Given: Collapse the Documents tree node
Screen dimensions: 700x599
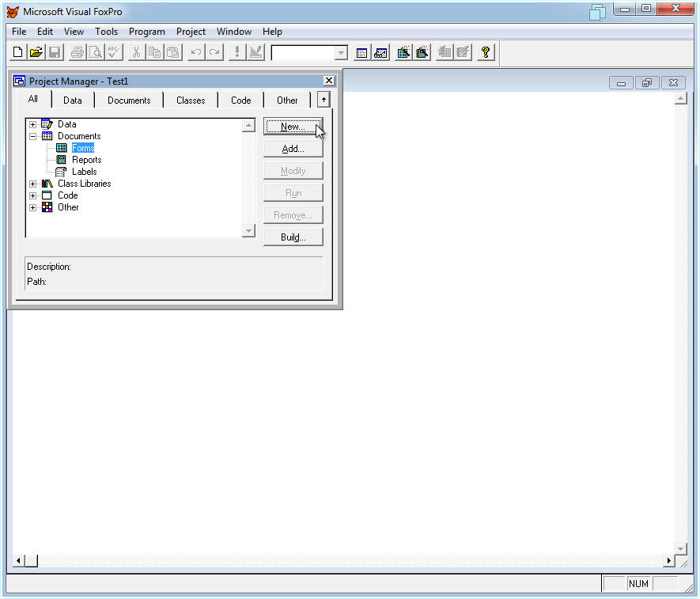Looking at the screenshot, I should tap(32, 136).
